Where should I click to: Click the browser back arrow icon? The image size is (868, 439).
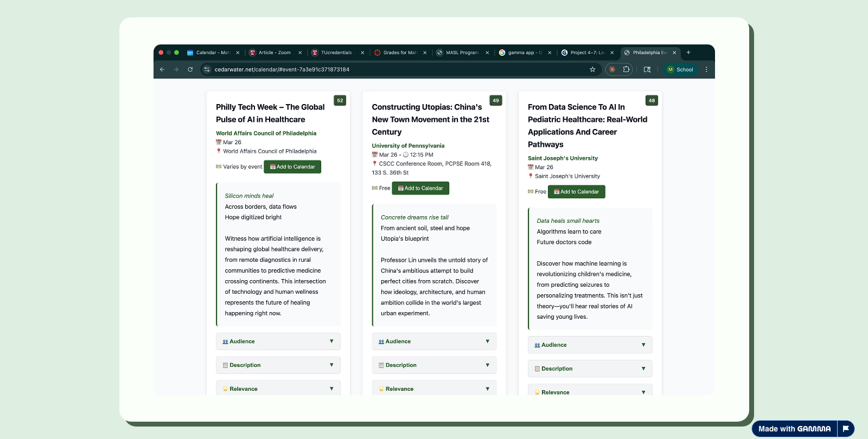pyautogui.click(x=162, y=69)
